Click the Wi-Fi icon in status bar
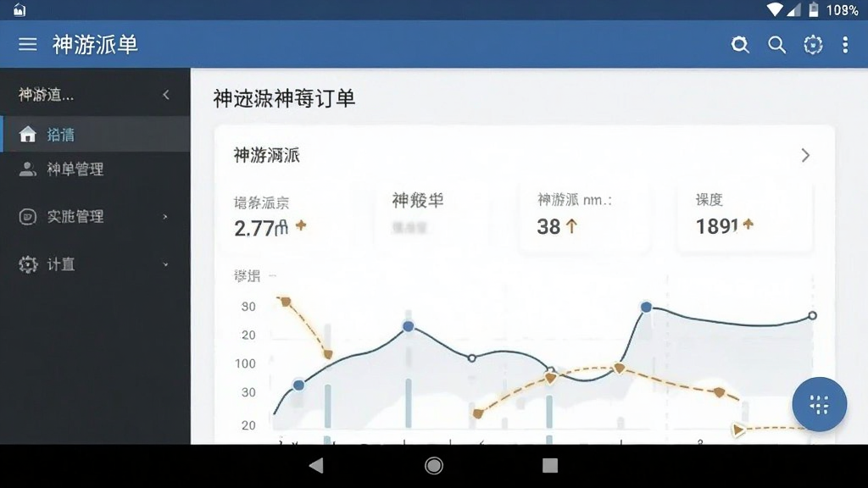Screen dimensions: 868x488 click(x=775, y=10)
